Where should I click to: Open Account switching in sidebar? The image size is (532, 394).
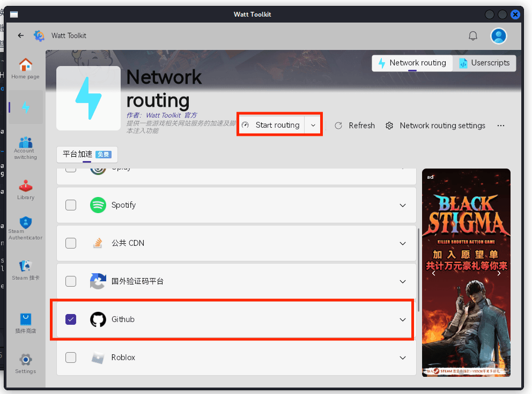tap(25, 148)
